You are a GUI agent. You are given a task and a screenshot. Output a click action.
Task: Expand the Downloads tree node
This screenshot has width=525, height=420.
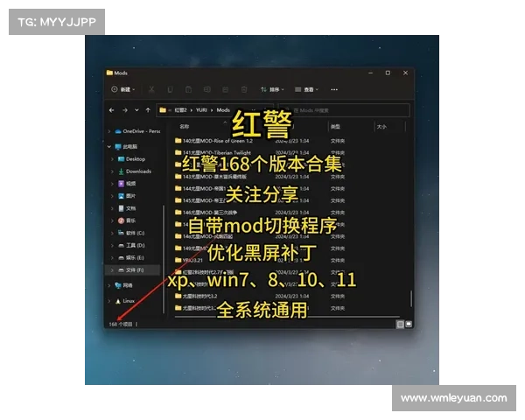click(112, 171)
